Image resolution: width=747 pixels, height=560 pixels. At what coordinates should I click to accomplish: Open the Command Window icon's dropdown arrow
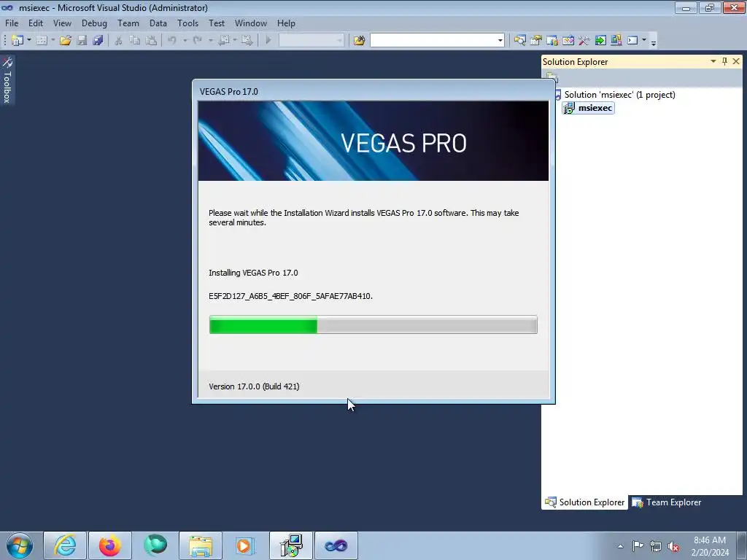point(644,41)
